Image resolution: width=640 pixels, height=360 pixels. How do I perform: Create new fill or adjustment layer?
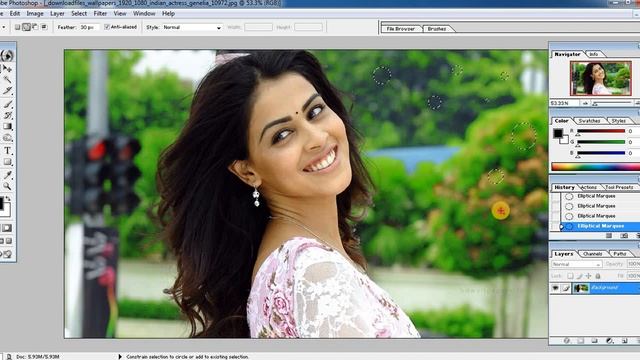pos(609,340)
